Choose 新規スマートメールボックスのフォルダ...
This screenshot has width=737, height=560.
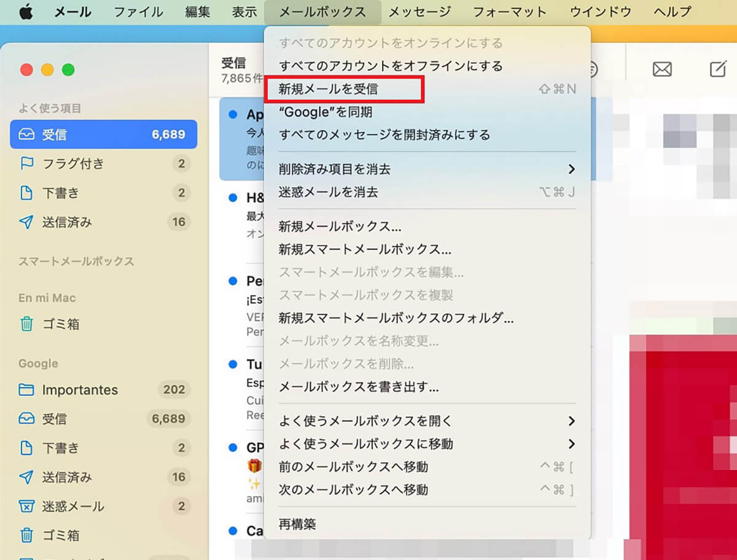(427, 318)
